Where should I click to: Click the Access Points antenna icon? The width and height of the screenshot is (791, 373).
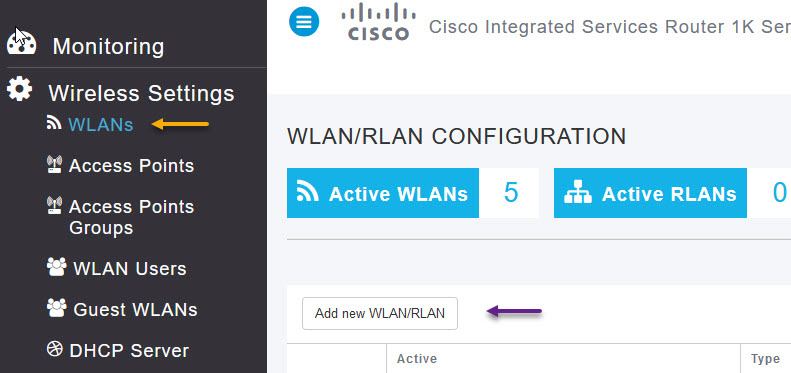pyautogui.click(x=54, y=165)
